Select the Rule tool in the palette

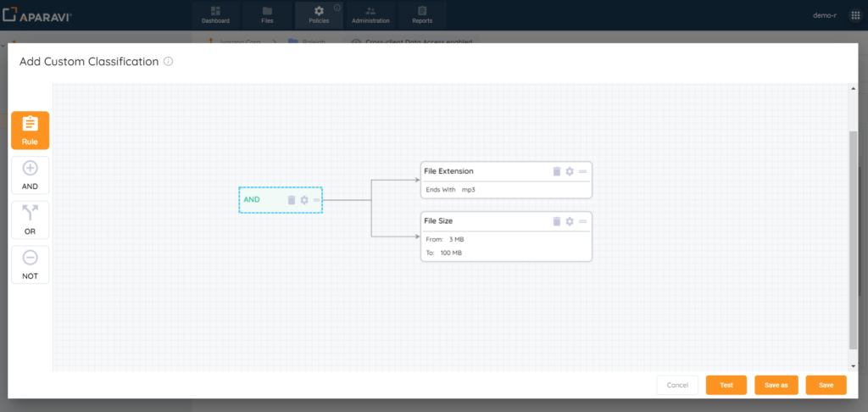[x=30, y=130]
